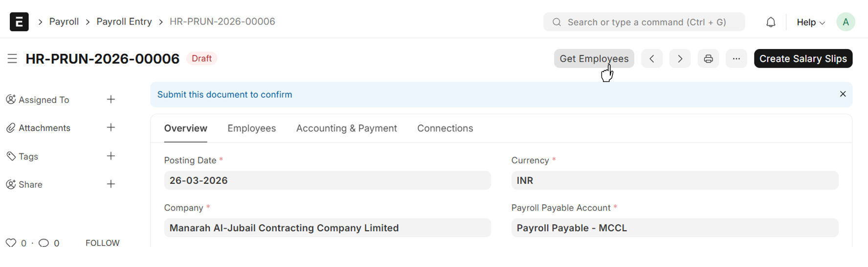Go to previous document arrow
868x267 pixels.
(652, 59)
